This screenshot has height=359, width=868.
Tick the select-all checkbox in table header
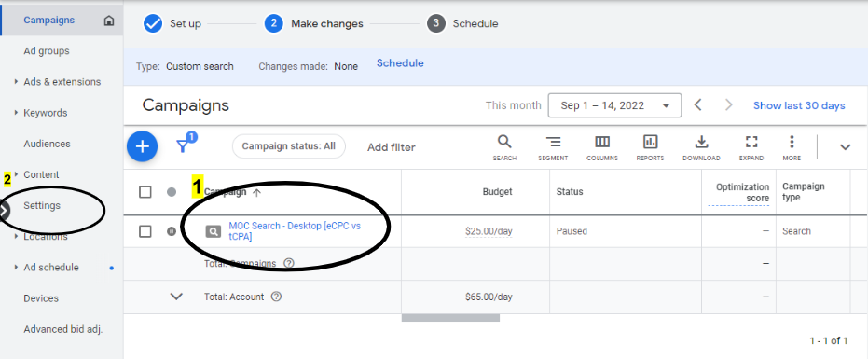(x=145, y=192)
